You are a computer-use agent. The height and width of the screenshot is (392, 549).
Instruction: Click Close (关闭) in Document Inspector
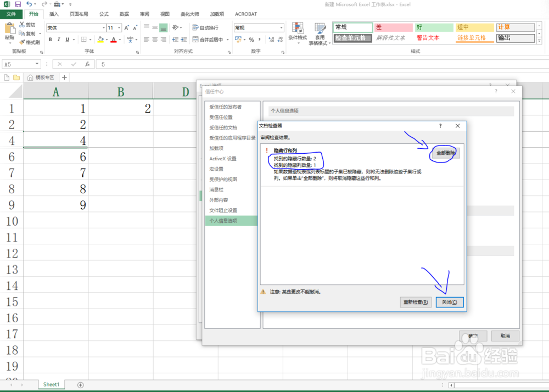click(449, 302)
